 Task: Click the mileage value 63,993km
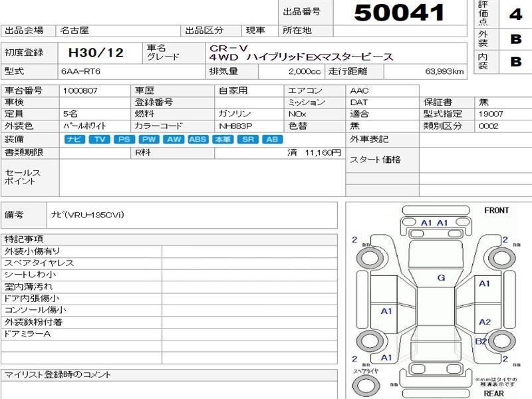(444, 72)
